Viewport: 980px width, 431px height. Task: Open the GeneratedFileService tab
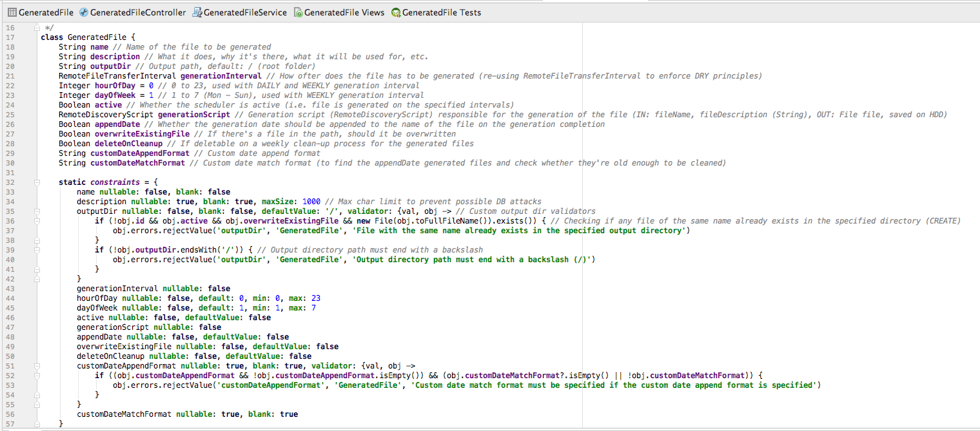245,12
